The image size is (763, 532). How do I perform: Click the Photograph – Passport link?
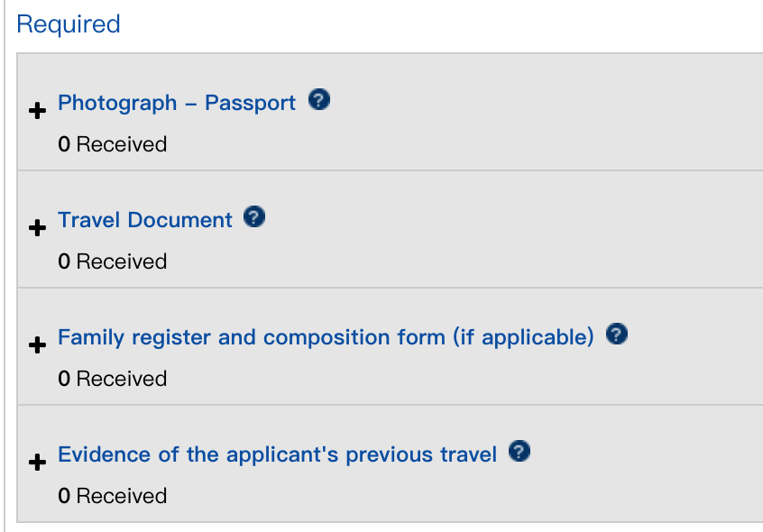[177, 103]
